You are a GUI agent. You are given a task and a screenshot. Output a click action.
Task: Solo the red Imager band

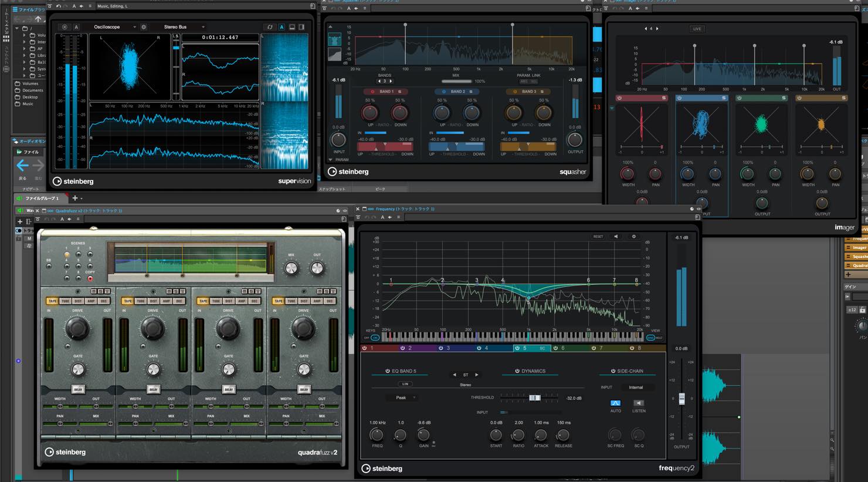664,98
